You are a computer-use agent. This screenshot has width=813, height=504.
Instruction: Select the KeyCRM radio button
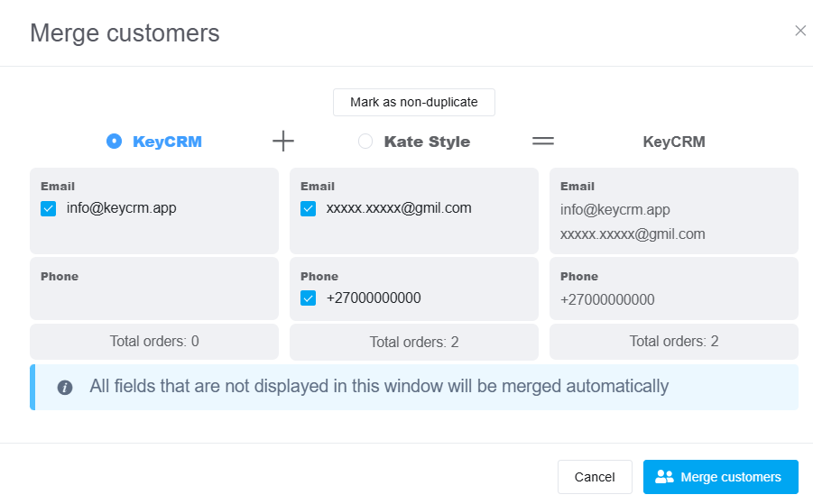point(114,141)
